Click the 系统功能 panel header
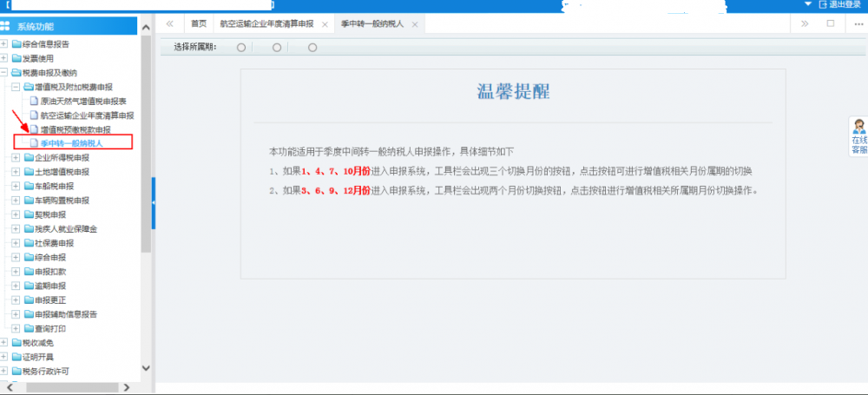Image resolution: width=868 pixels, height=395 pixels. pyautogui.click(x=69, y=26)
